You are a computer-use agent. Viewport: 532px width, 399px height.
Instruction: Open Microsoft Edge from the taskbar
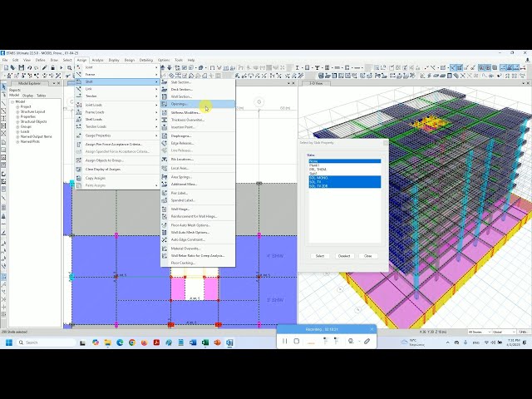[120, 342]
